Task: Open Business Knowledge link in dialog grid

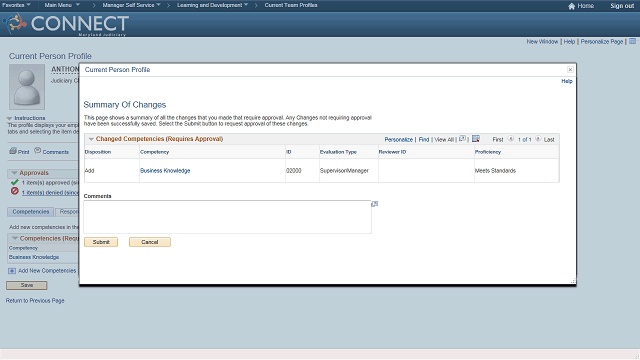Action: [165, 171]
